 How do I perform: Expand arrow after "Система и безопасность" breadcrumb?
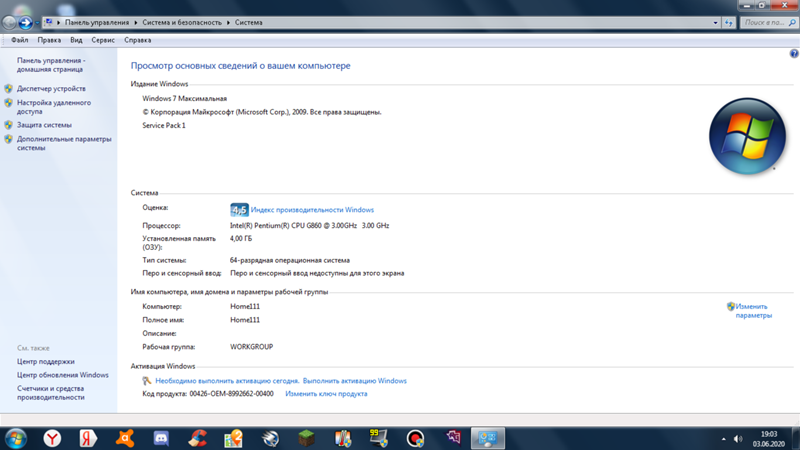click(x=227, y=22)
